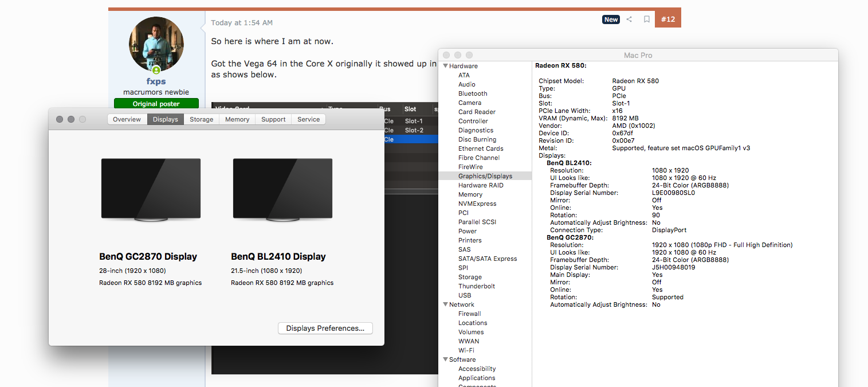Click the BenQ GC2870 monitor image
Viewport: 868px width, 387px height.
151,190
